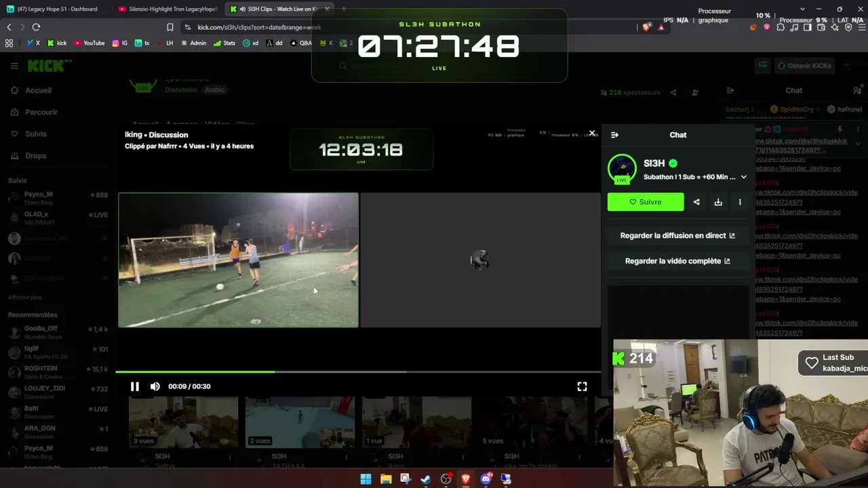The image size is (868, 488).
Task: Open the clip thumbnail with 5 vues
Action: click(533, 422)
